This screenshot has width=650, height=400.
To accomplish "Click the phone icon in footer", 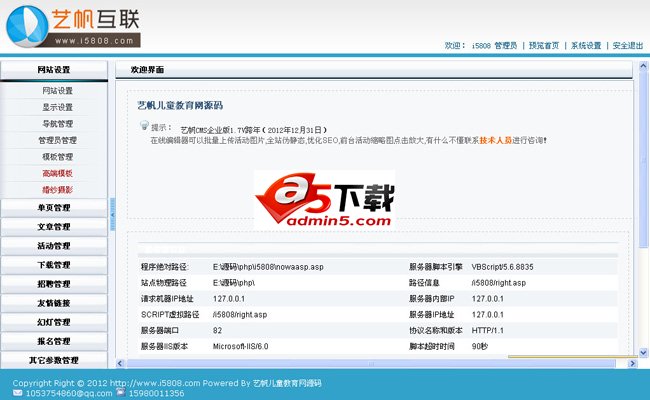I will click(x=120, y=392).
